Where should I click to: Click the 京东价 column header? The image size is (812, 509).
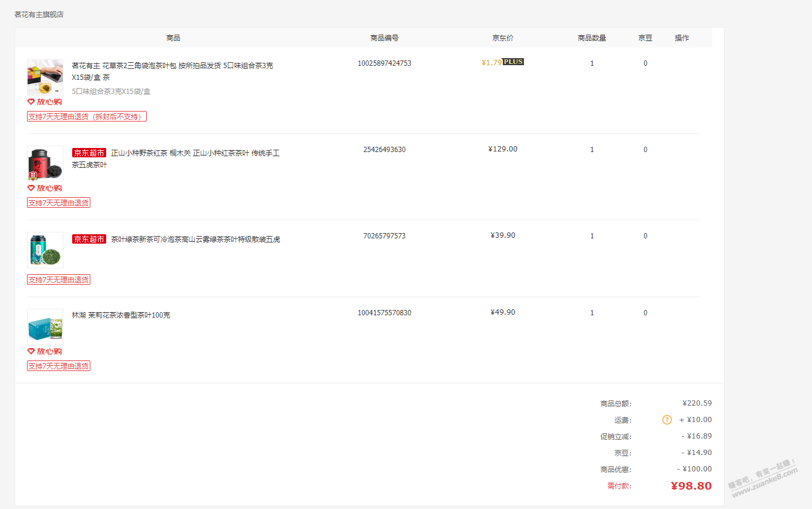click(503, 38)
